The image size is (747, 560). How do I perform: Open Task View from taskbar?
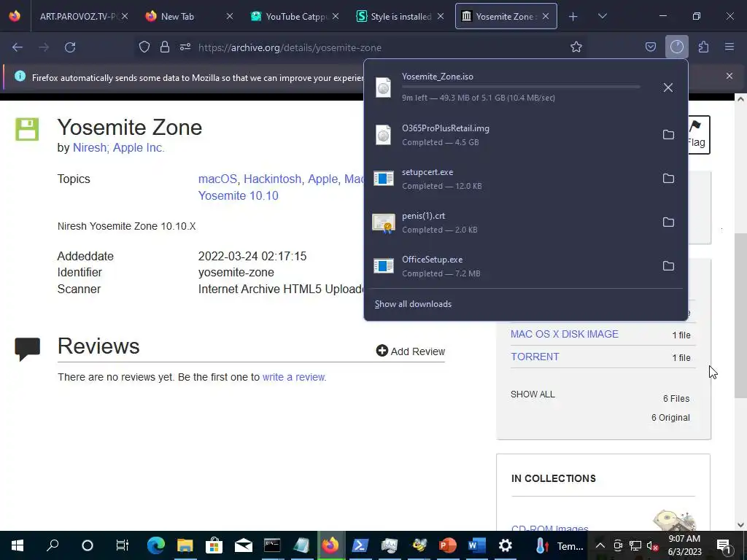coord(123,545)
